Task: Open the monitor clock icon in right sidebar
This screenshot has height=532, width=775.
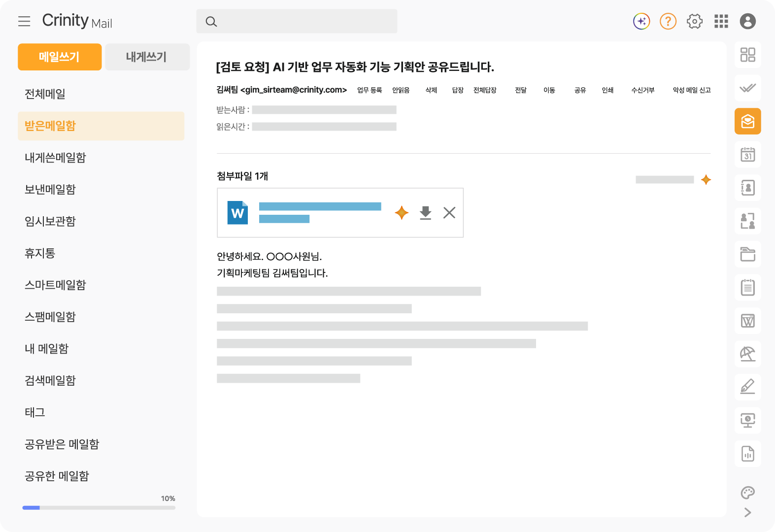Action: pyautogui.click(x=748, y=420)
